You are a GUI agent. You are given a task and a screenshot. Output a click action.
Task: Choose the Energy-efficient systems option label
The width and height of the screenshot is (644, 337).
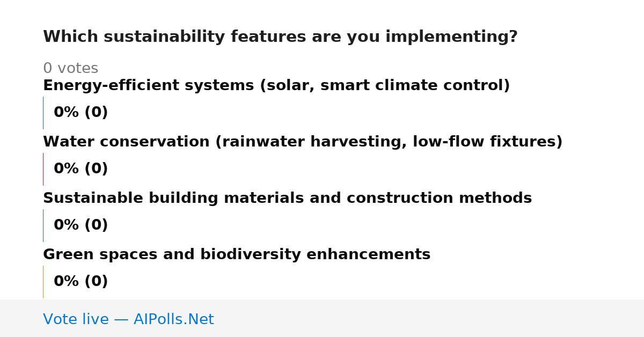pos(276,86)
